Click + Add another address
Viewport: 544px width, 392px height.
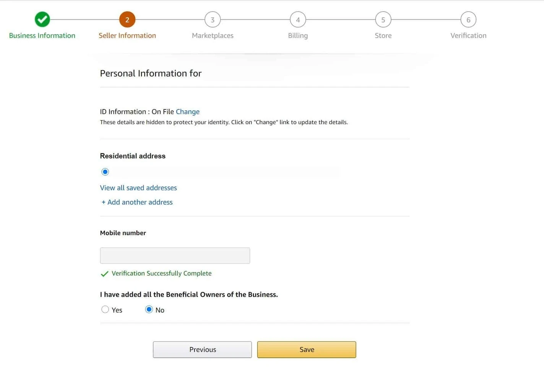pos(137,202)
